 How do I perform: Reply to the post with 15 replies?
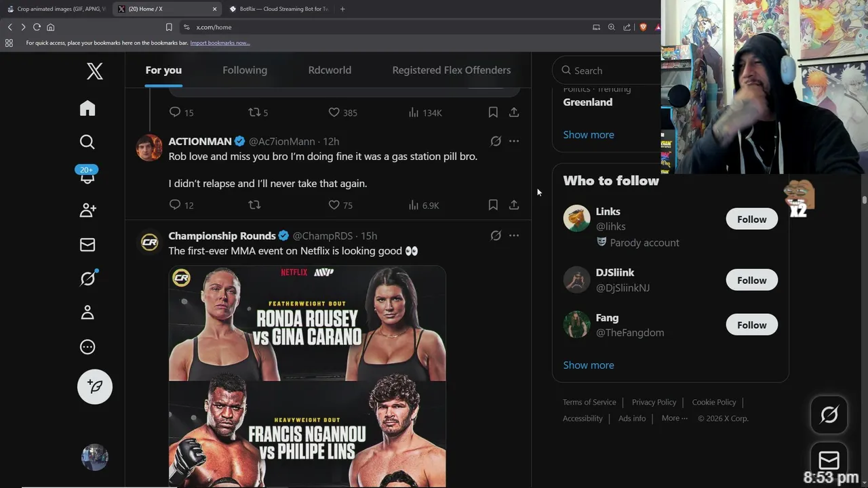[x=181, y=113]
